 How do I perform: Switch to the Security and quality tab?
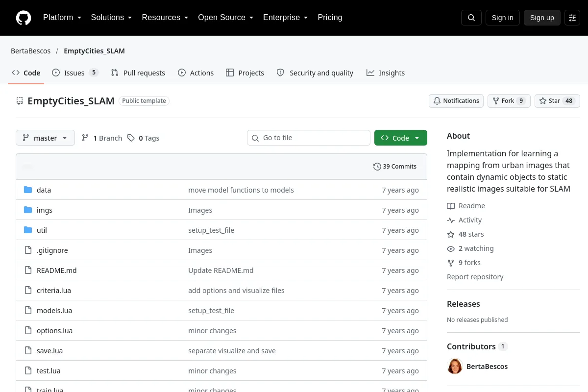[x=315, y=73]
